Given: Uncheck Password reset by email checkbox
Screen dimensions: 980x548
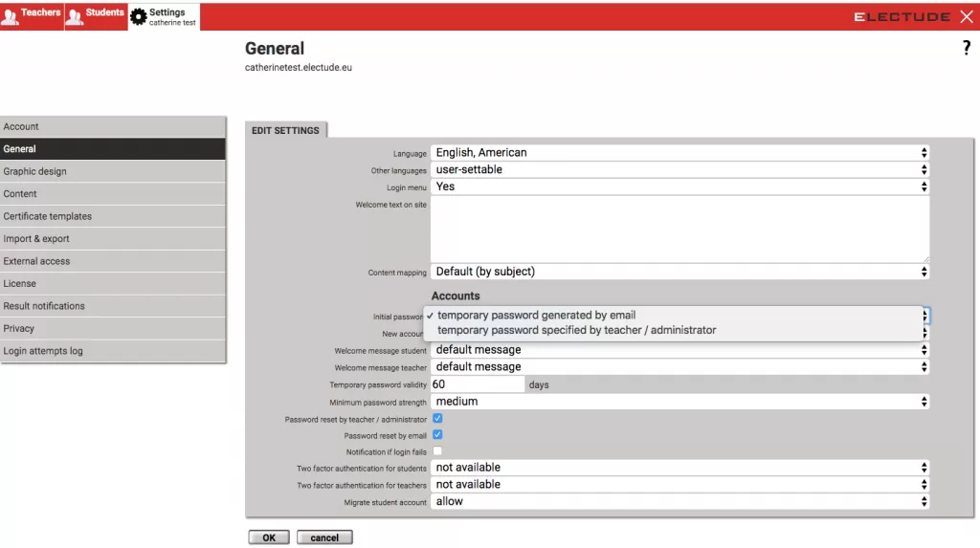Looking at the screenshot, I should [437, 435].
